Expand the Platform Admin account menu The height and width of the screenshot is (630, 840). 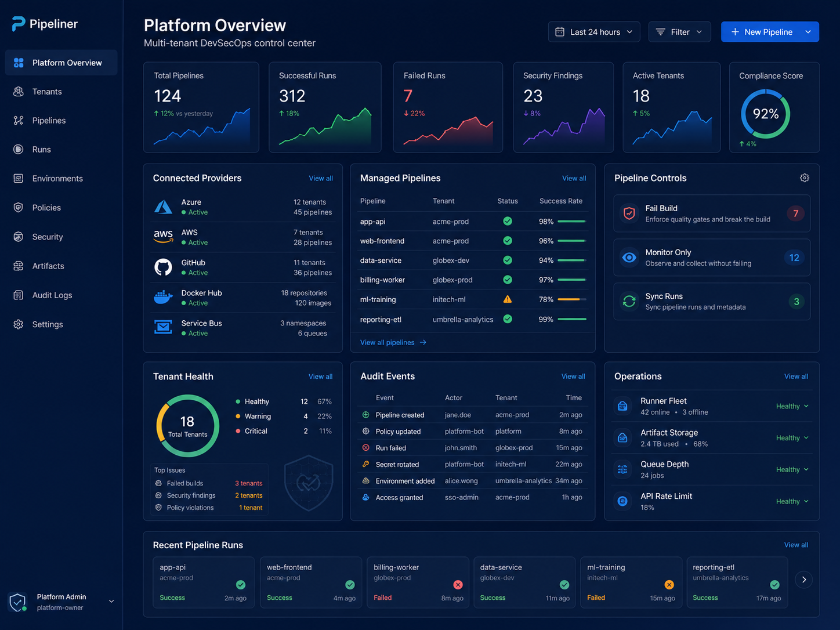pos(111,602)
